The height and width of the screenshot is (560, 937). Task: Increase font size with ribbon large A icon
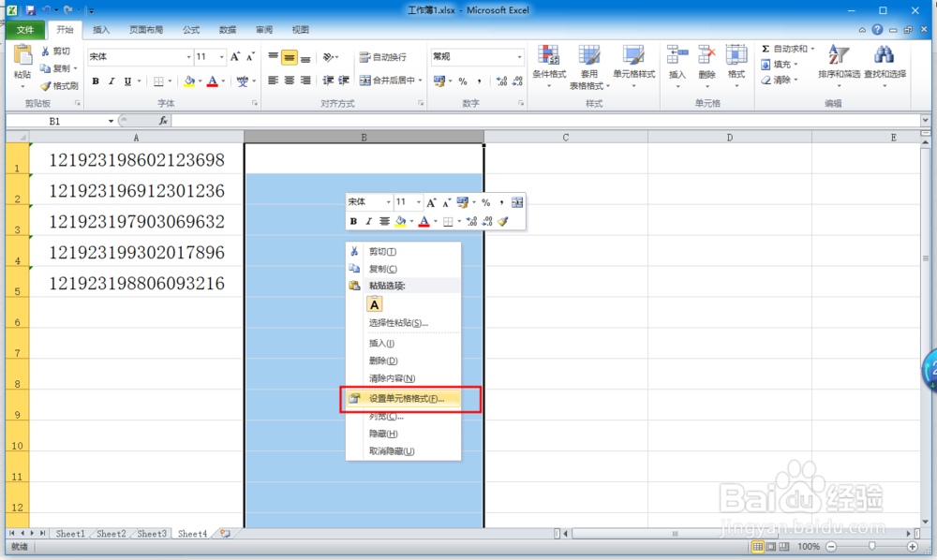coord(235,57)
